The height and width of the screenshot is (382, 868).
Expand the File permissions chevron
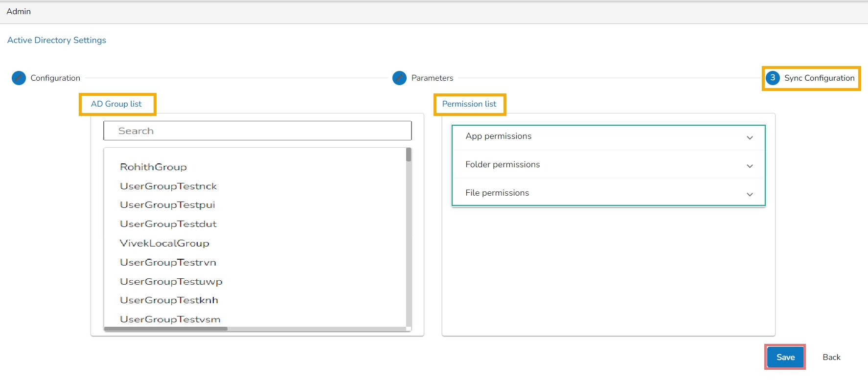coord(750,195)
